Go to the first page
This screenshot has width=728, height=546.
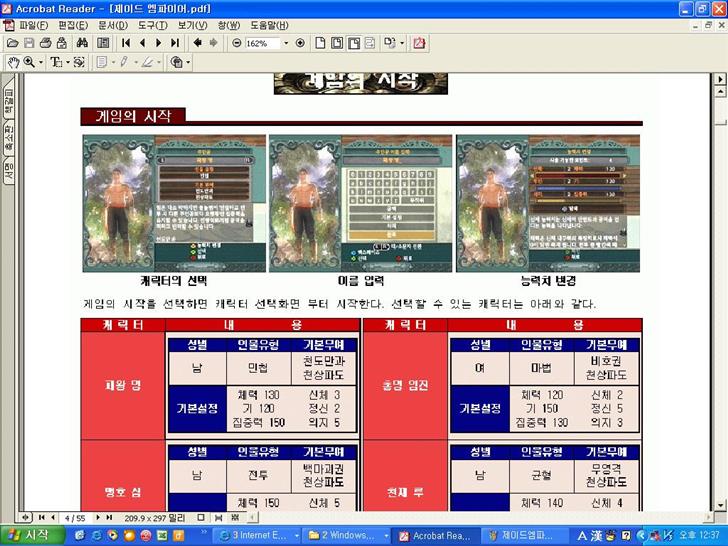click(125, 43)
